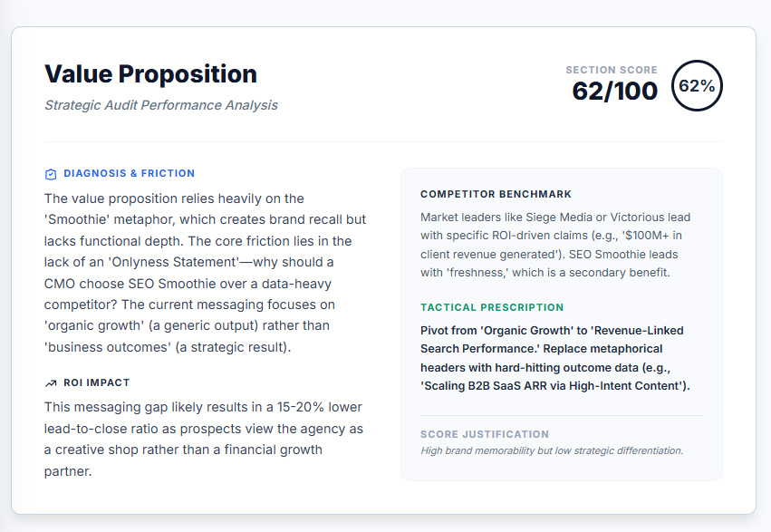This screenshot has height=532, width=771.
Task: Click the green Tactical Prescription heading
Action: 492,307
